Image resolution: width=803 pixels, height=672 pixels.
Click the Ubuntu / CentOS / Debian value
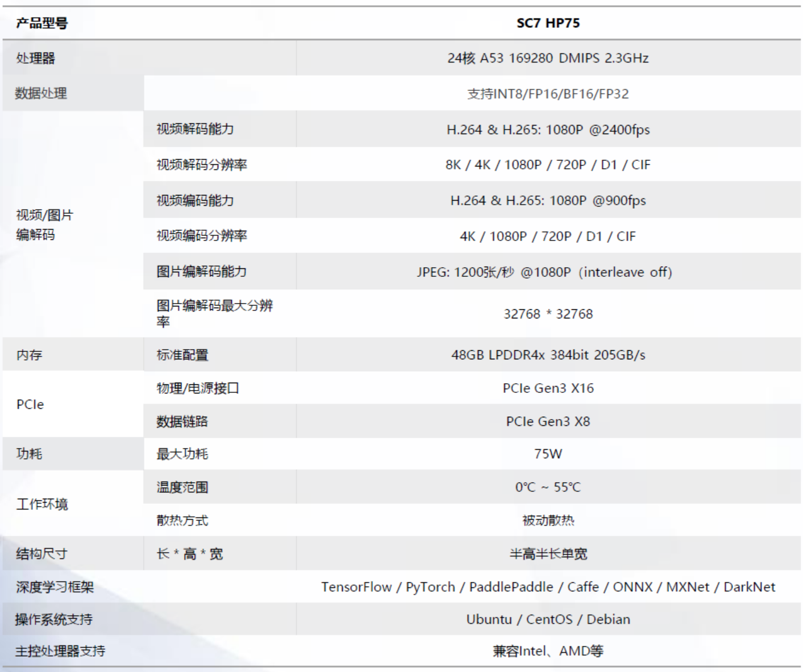pos(548,620)
